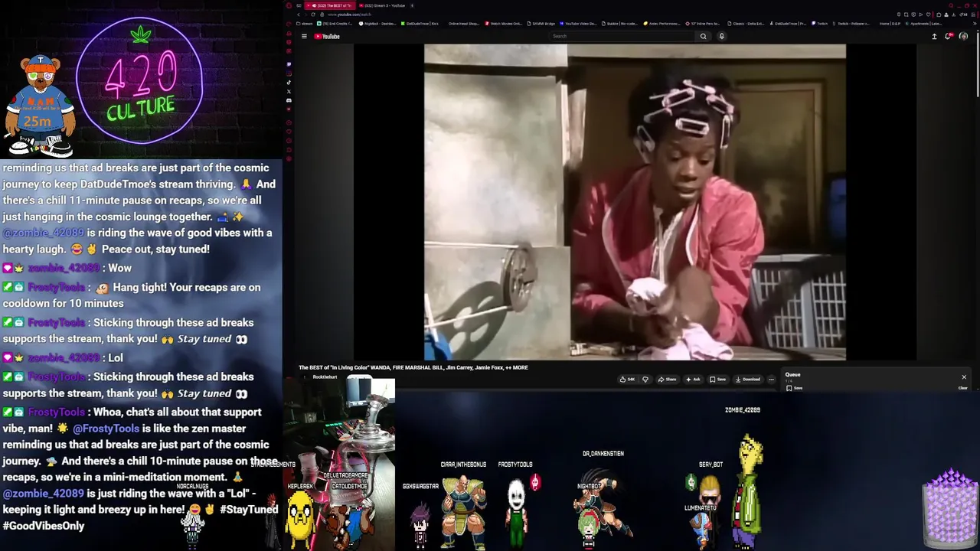980x551 pixels.
Task: Click Clear in the Queue panel
Action: [962, 388]
